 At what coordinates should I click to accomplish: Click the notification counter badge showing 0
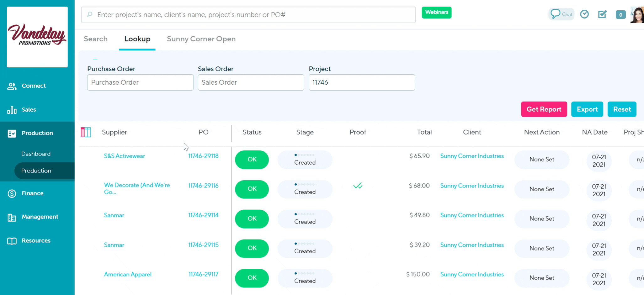(620, 15)
